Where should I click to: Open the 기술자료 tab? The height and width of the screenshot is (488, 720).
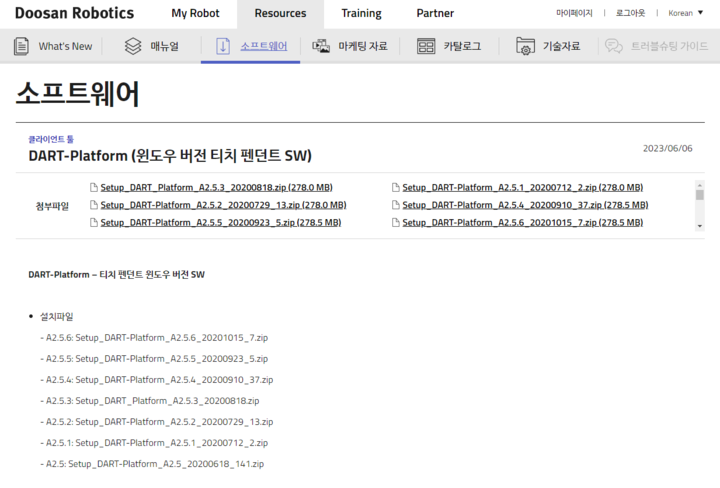548,46
